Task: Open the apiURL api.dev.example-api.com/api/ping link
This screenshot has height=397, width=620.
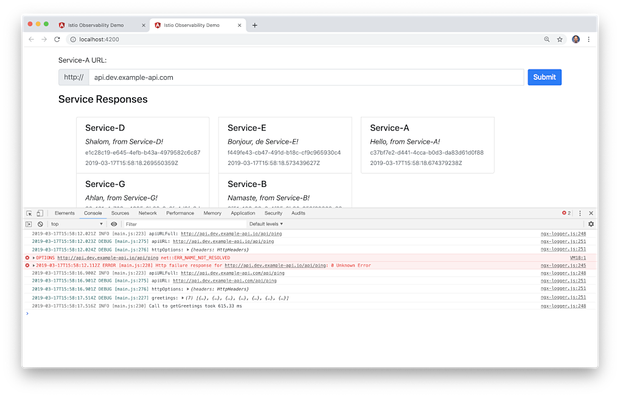Action: click(x=225, y=281)
